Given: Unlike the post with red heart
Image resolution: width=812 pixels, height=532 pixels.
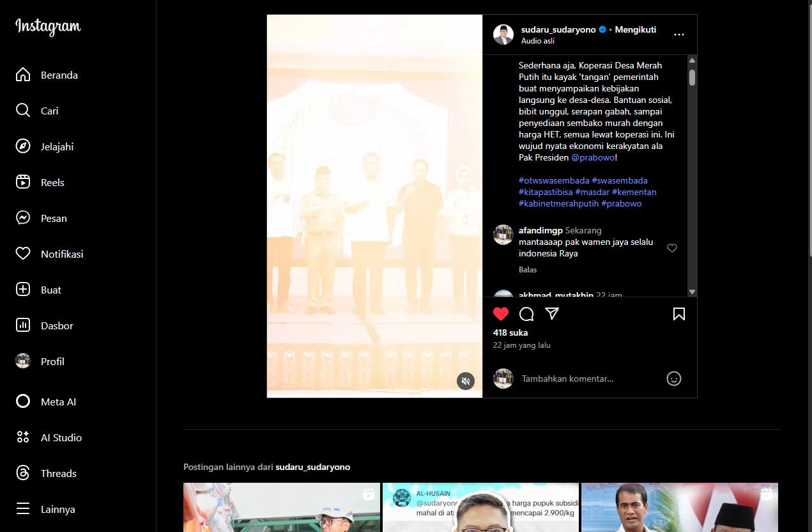Looking at the screenshot, I should 501,314.
